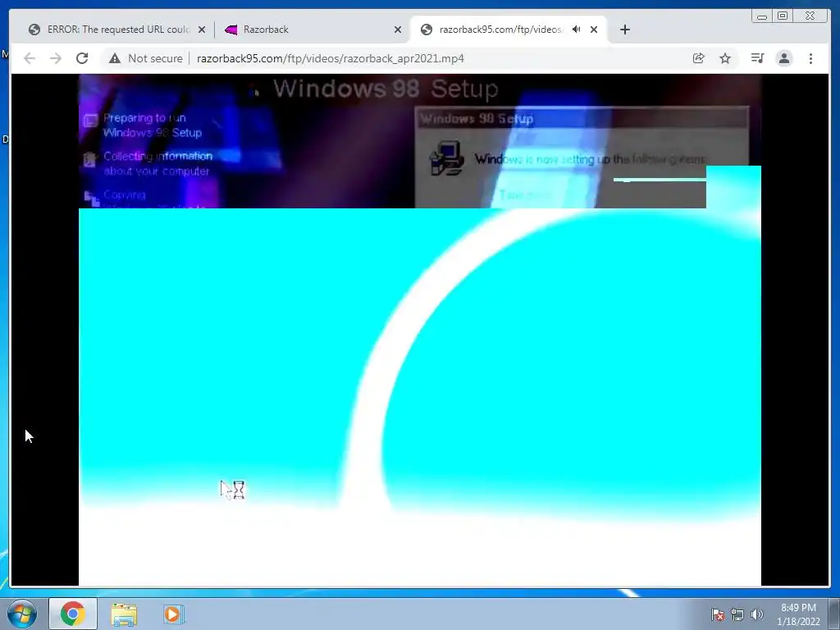Restore down the Chrome window
Screen dimensions: 840x630
(x=783, y=16)
